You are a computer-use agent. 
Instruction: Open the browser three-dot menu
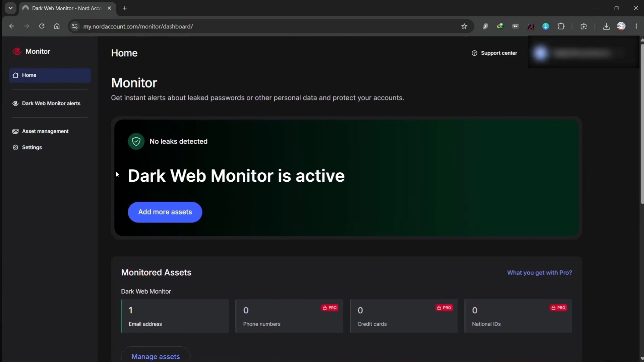click(636, 26)
